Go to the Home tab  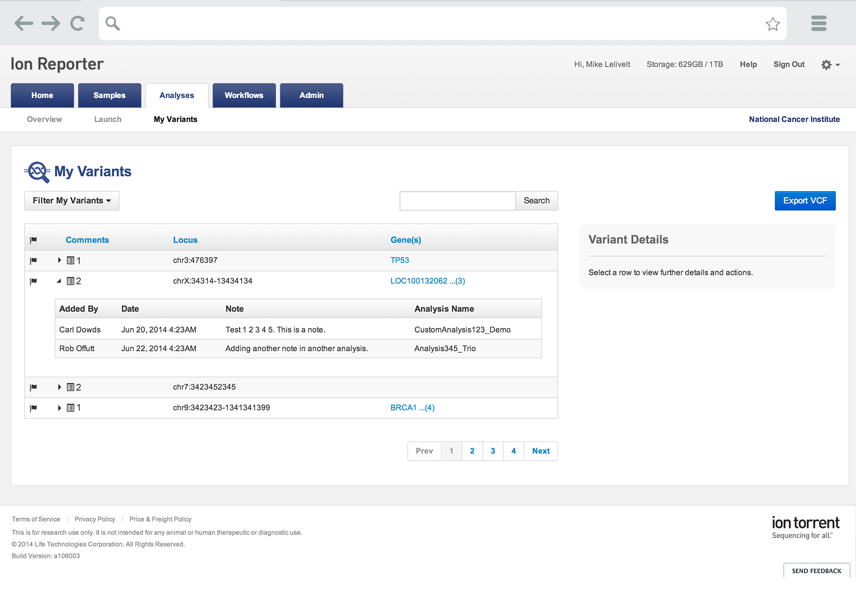click(x=42, y=96)
